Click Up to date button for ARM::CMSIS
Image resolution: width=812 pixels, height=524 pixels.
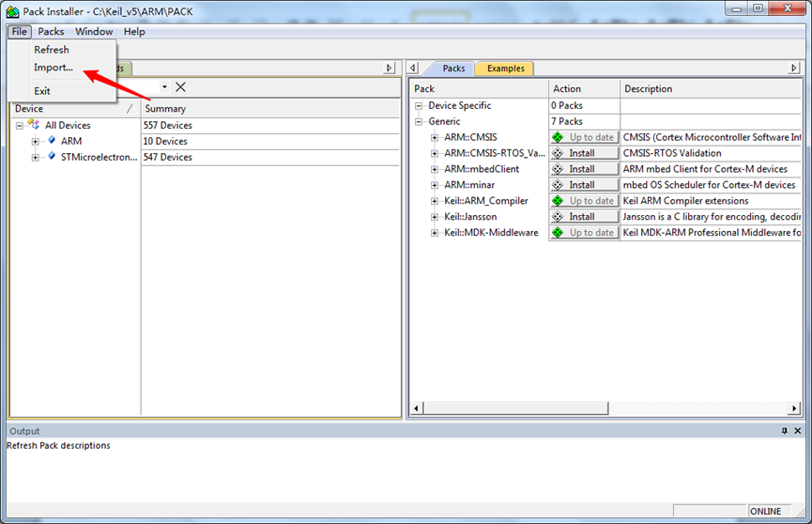[585, 137]
